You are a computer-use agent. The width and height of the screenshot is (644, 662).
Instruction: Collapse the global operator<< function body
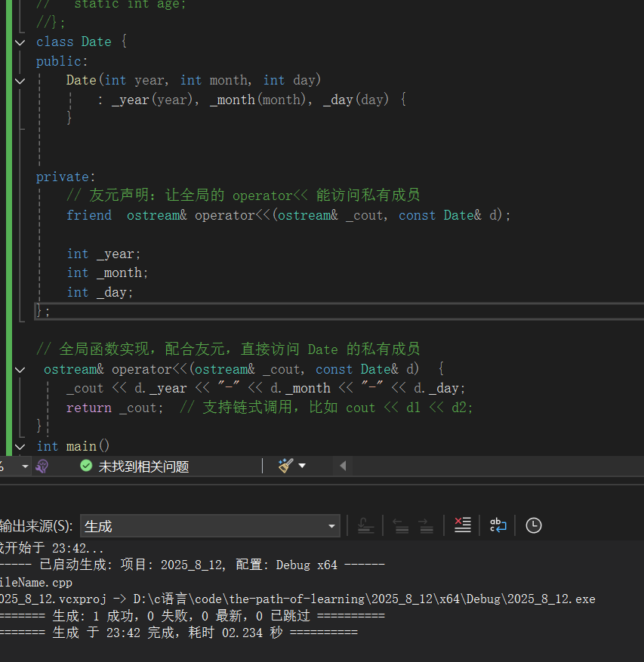(x=20, y=370)
